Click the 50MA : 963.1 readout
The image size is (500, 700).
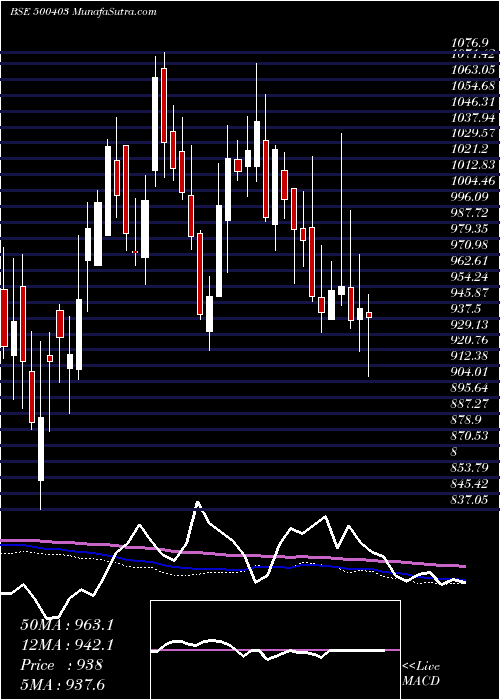67,625
